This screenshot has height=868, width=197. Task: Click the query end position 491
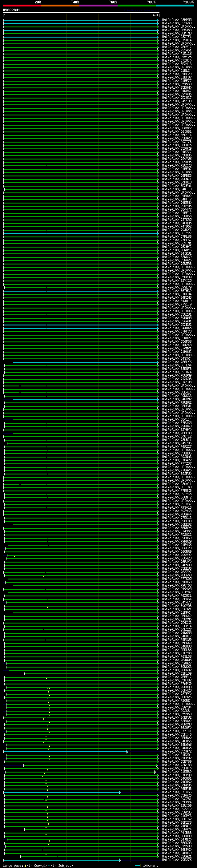(x=155, y=15)
